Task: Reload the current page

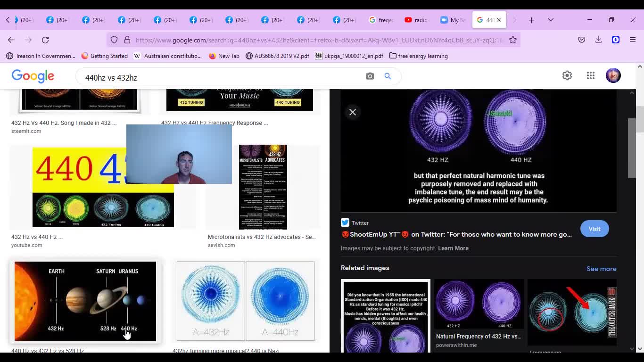Action: click(45, 40)
